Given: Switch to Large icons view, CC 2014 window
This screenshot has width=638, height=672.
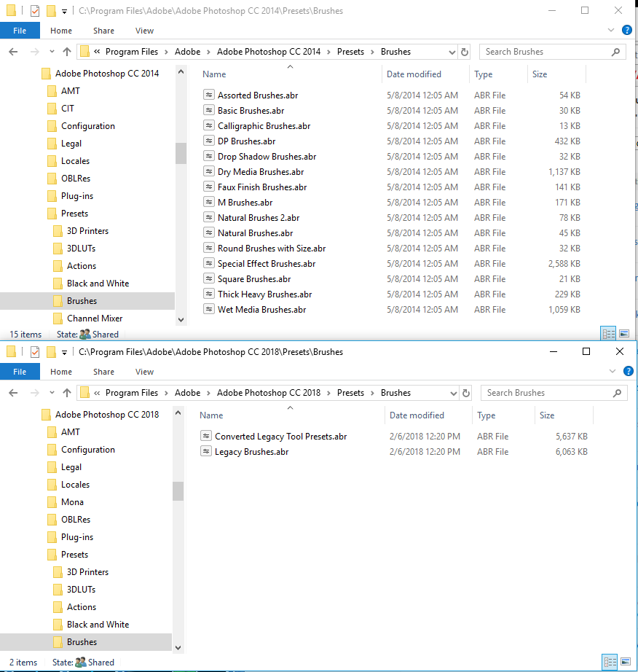Looking at the screenshot, I should (x=624, y=333).
